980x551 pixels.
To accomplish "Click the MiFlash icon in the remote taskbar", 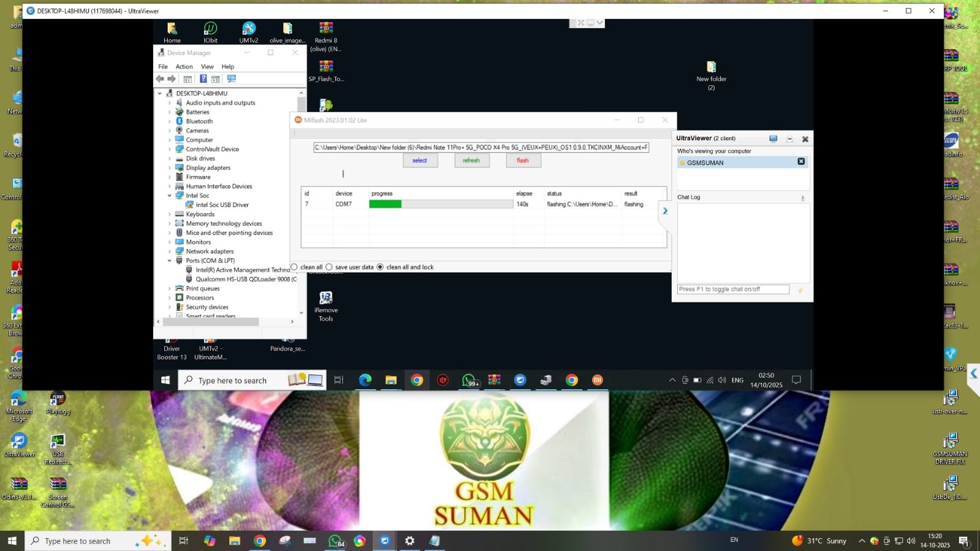I will [x=597, y=380].
